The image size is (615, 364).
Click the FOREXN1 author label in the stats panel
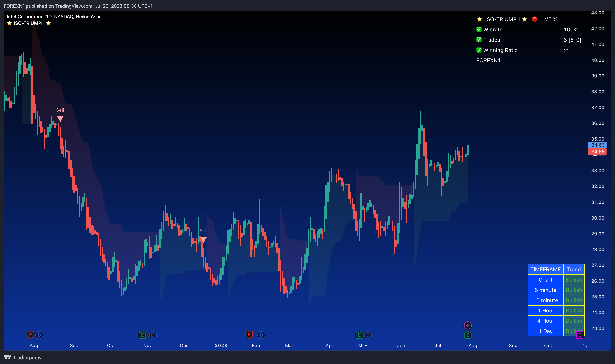(x=488, y=60)
